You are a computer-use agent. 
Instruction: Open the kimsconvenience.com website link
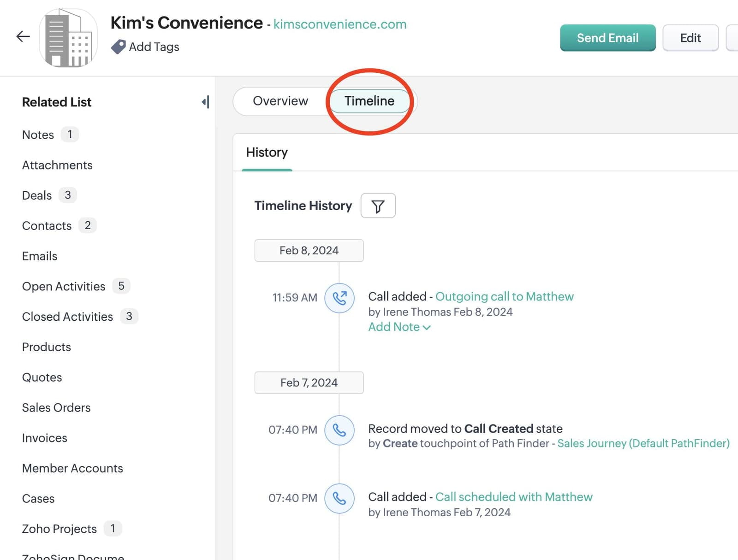[340, 24]
